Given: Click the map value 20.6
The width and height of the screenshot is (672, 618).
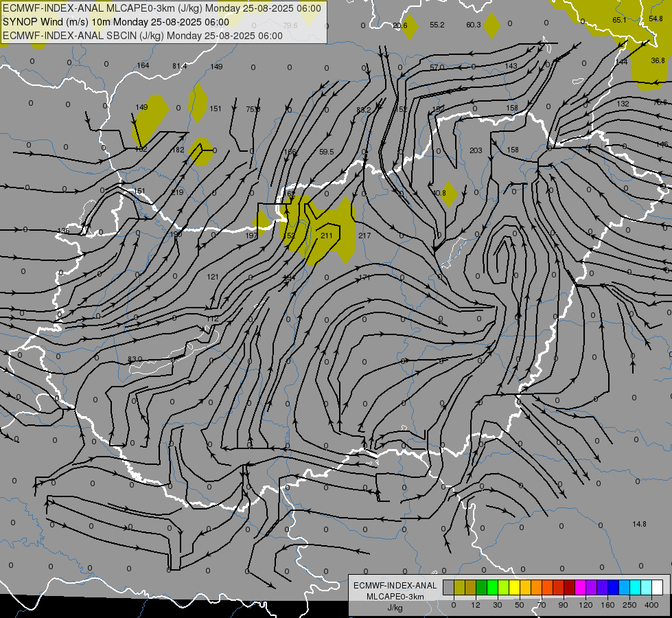Looking at the screenshot, I should 400,25.
